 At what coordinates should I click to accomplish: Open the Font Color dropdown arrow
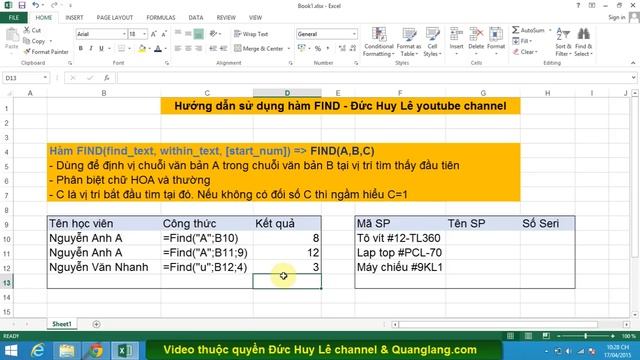[165, 49]
